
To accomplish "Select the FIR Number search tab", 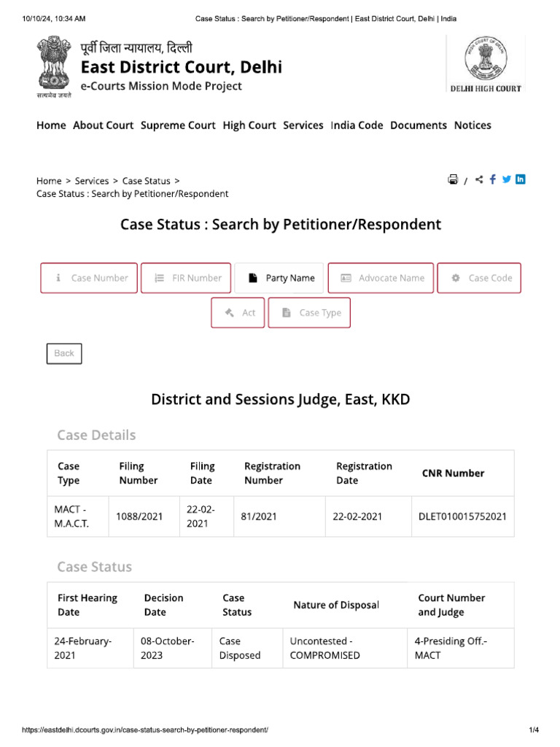I will 186,278.
